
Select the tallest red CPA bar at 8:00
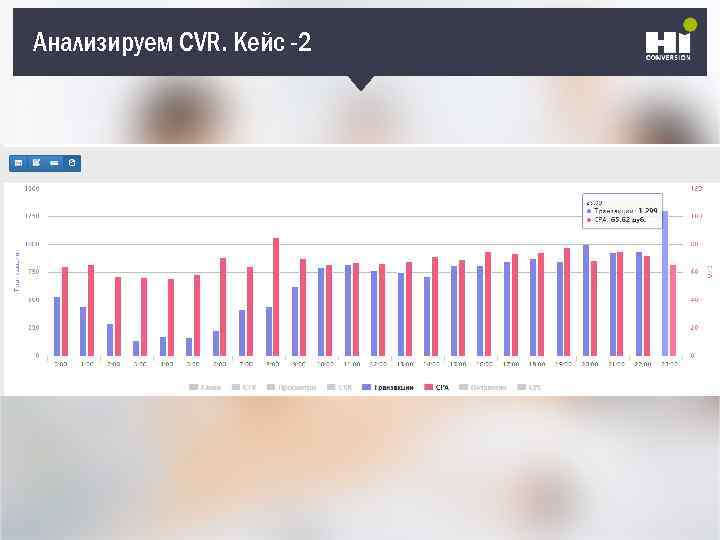point(276,297)
